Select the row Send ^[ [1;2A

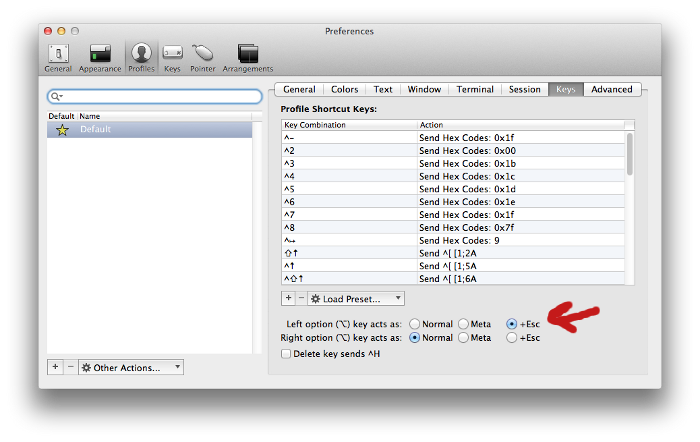453,253
